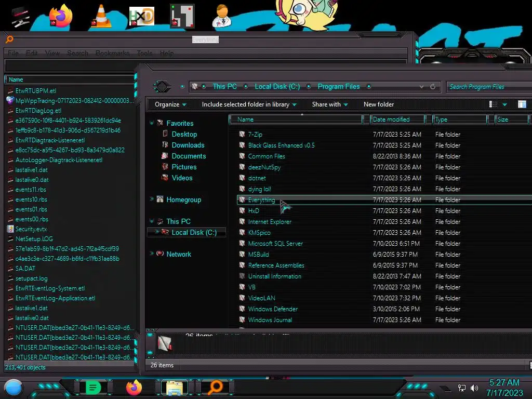The image size is (532, 399).
Task: Open Share with dropdown
Action: (330, 104)
